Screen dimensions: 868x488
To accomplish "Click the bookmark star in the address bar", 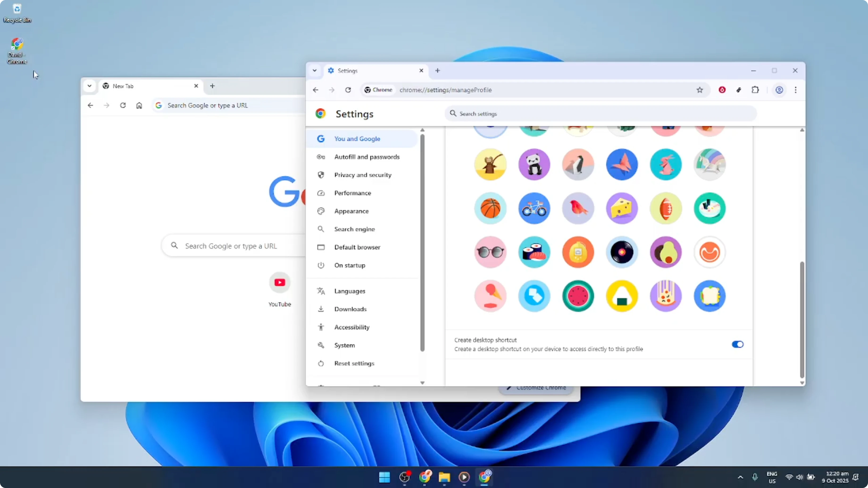I will pyautogui.click(x=700, y=90).
